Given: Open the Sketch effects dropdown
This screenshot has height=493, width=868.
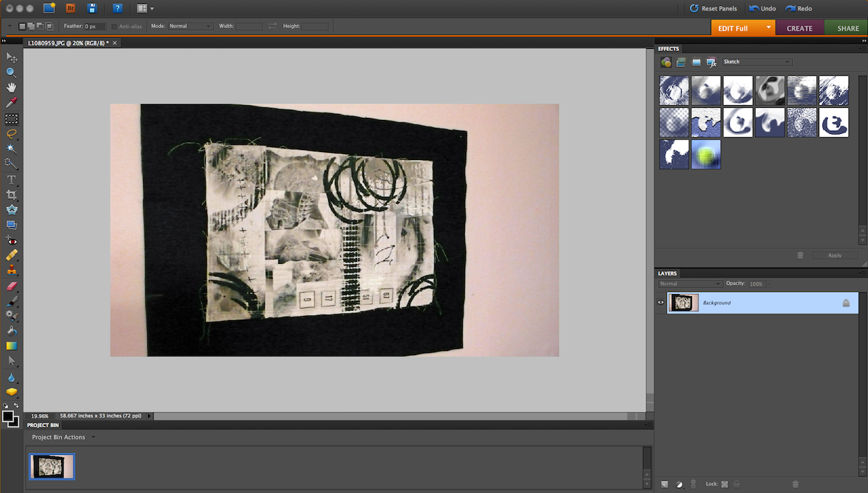Looking at the screenshot, I should [x=756, y=61].
